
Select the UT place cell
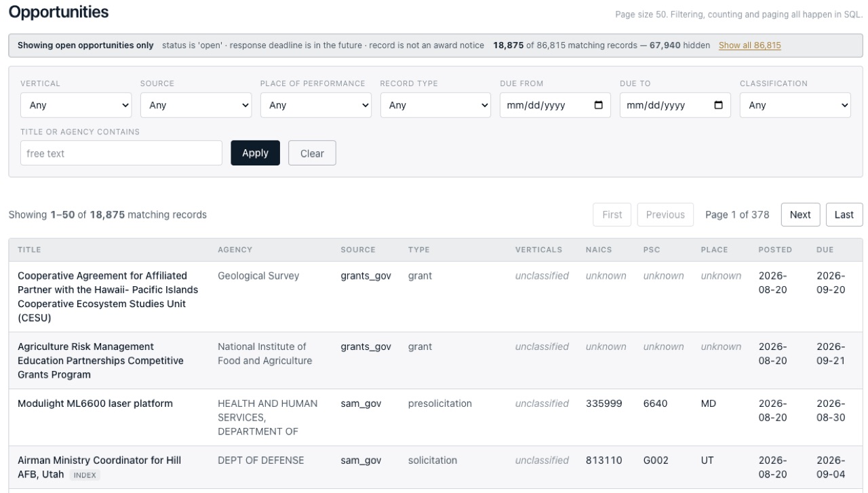pyautogui.click(x=707, y=460)
